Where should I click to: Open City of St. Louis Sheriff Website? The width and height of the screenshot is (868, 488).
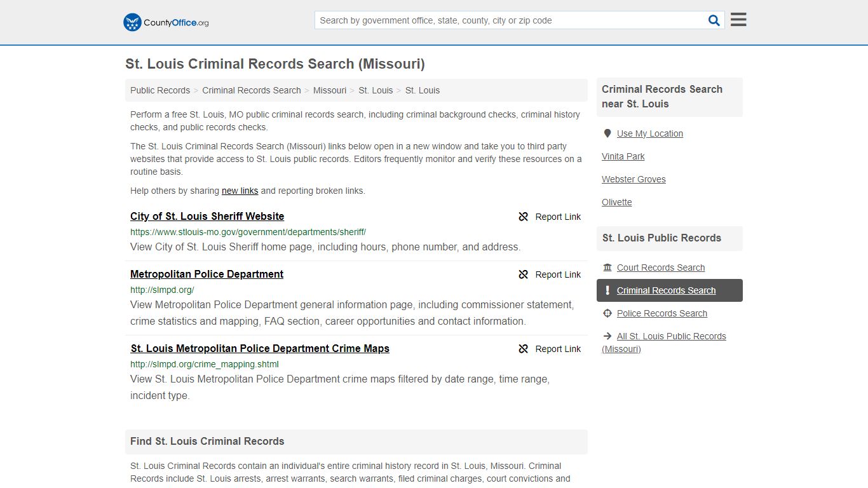[207, 216]
